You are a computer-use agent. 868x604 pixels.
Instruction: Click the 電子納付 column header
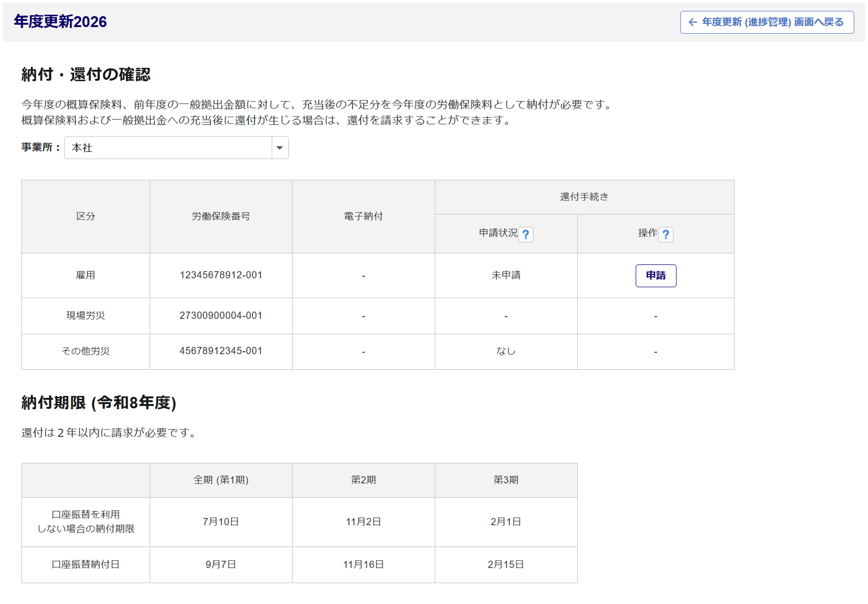pos(364,217)
